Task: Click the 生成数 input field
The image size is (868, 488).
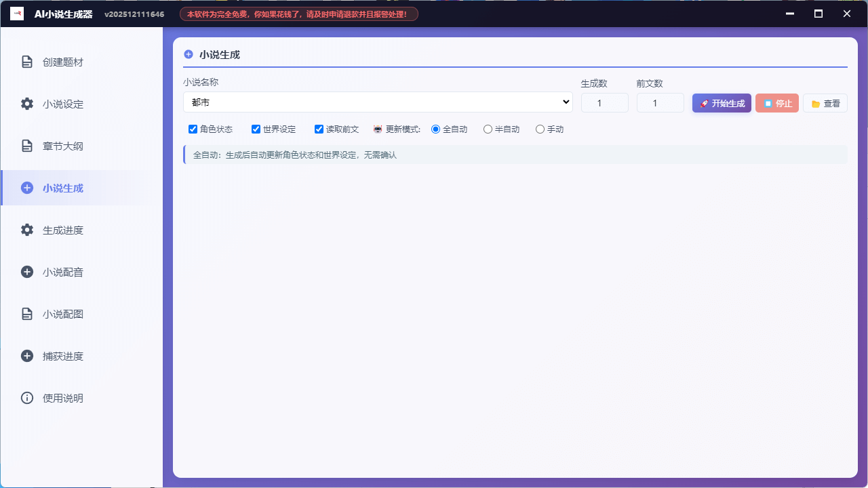Action: pyautogui.click(x=604, y=102)
